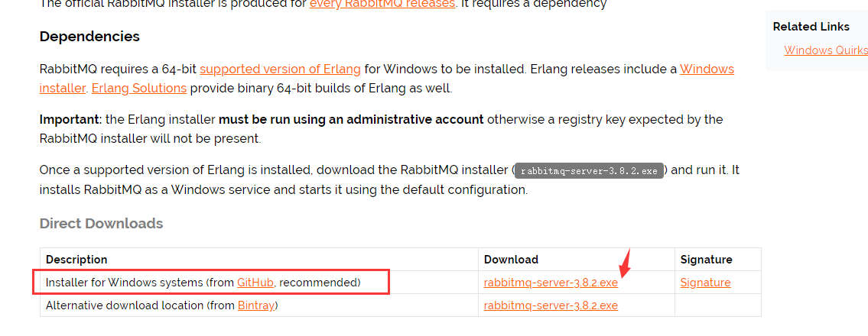
Task: Click the "Direct Downloads" heading
Action: (101, 224)
